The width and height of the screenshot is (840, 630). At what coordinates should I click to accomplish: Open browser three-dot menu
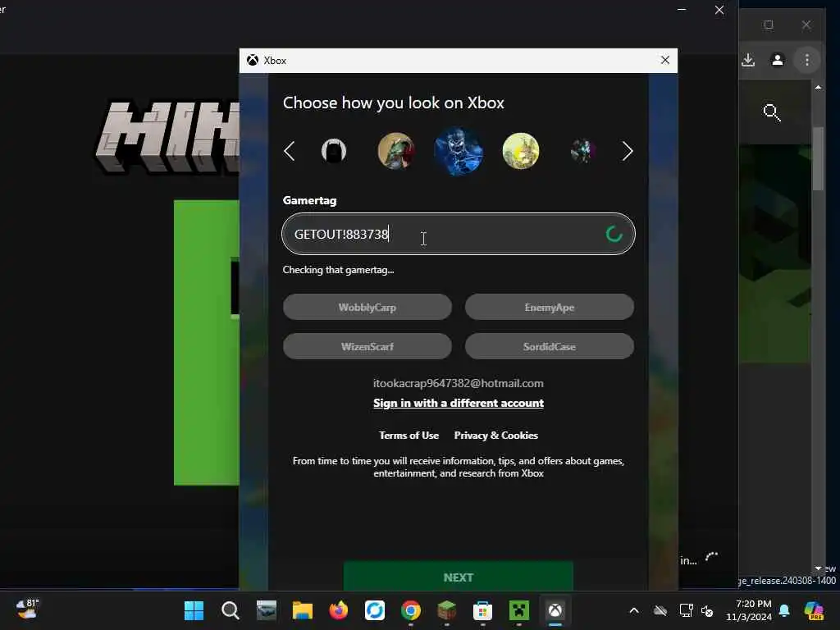(x=807, y=60)
